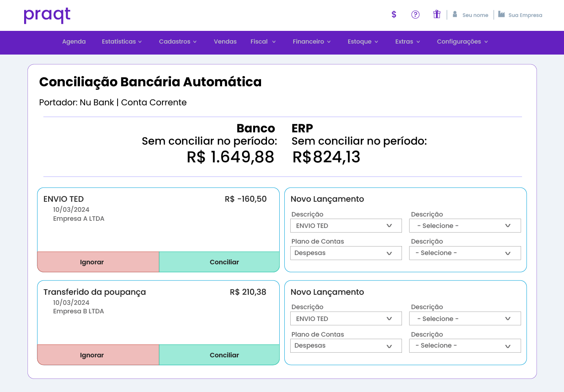564x392 pixels.
Task: Click the Empresa B LTDA text
Action: [78, 311]
